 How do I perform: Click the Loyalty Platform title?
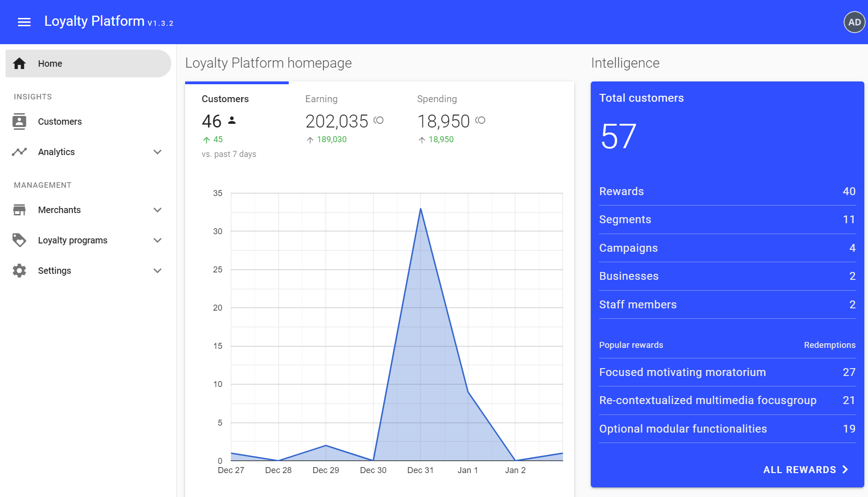[94, 21]
